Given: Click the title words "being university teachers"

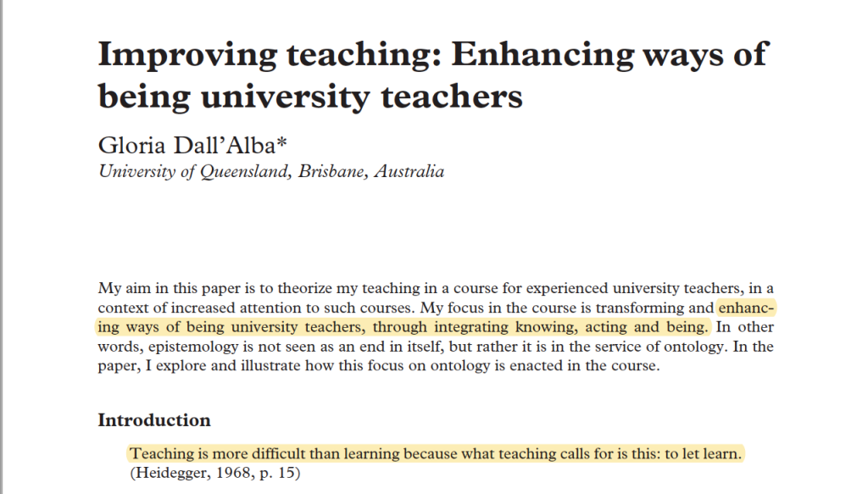Looking at the screenshot, I should [310, 97].
